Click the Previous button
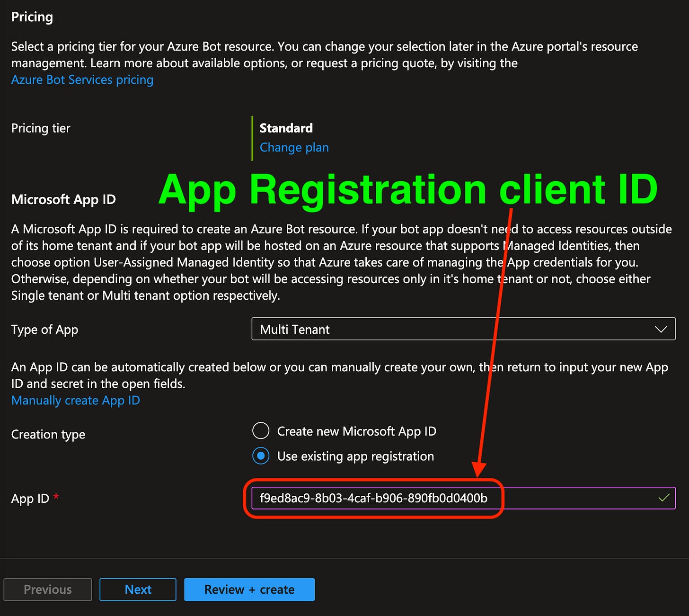The image size is (689, 616). coord(48,589)
